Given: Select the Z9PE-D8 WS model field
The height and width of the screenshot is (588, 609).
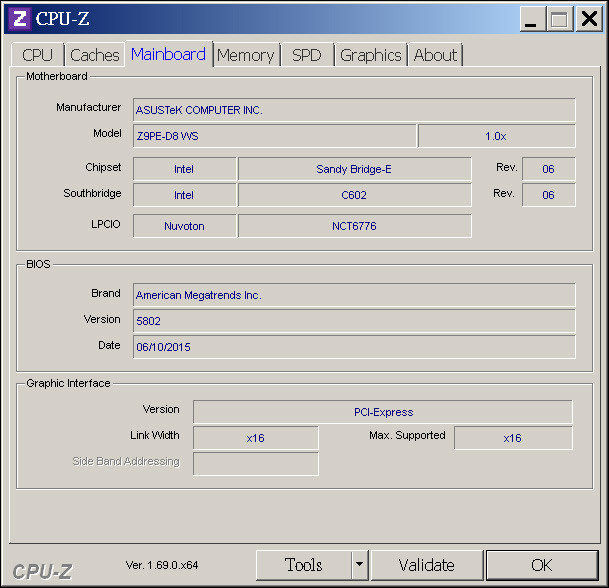Looking at the screenshot, I should [x=274, y=136].
